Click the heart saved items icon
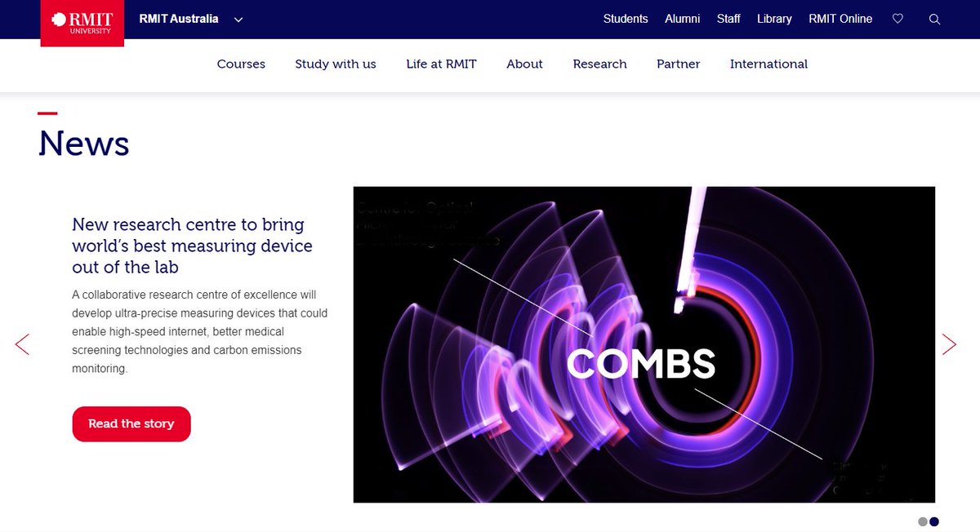This screenshot has width=980, height=532. tap(898, 19)
